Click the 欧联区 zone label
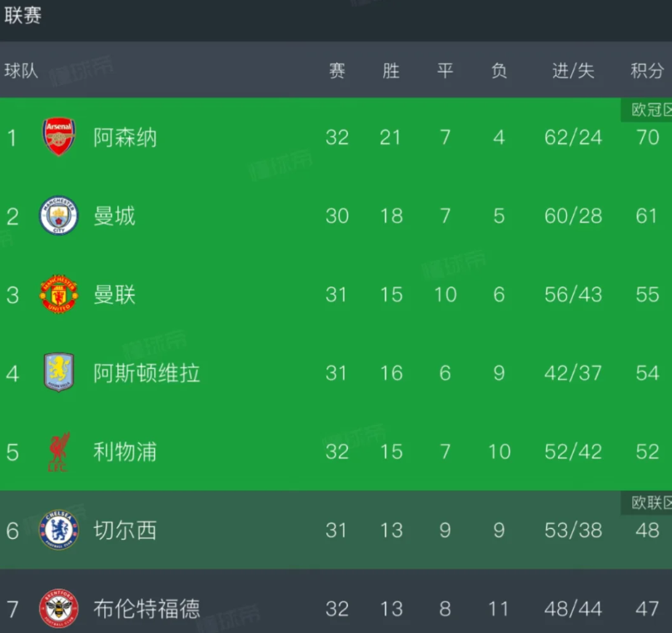 click(650, 502)
